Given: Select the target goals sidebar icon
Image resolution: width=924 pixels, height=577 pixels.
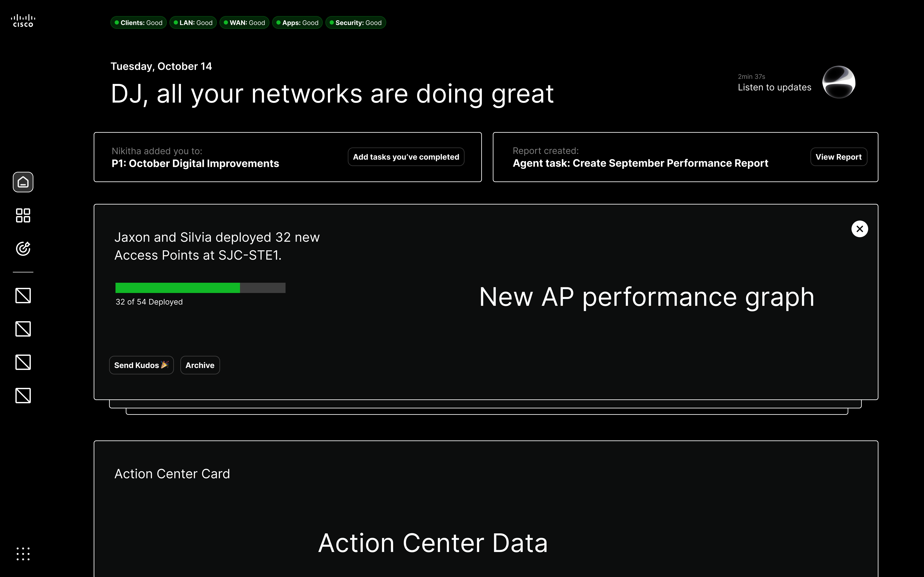Looking at the screenshot, I should tap(23, 248).
